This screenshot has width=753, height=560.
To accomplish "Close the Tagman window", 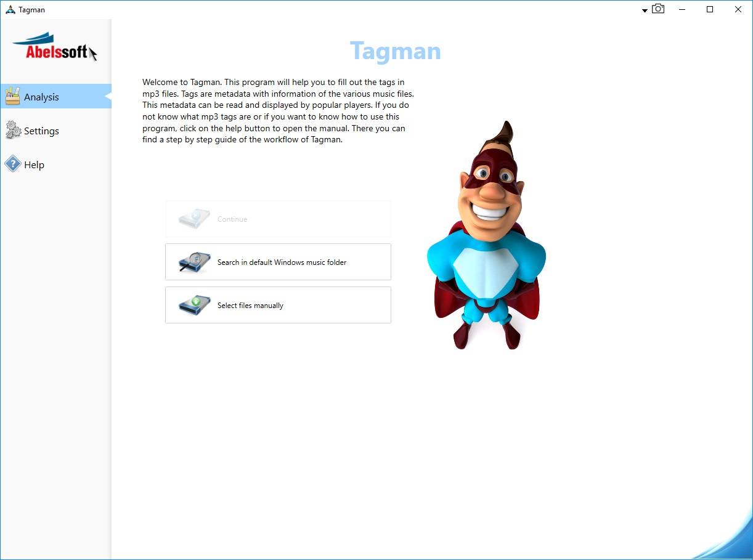I will [738, 10].
